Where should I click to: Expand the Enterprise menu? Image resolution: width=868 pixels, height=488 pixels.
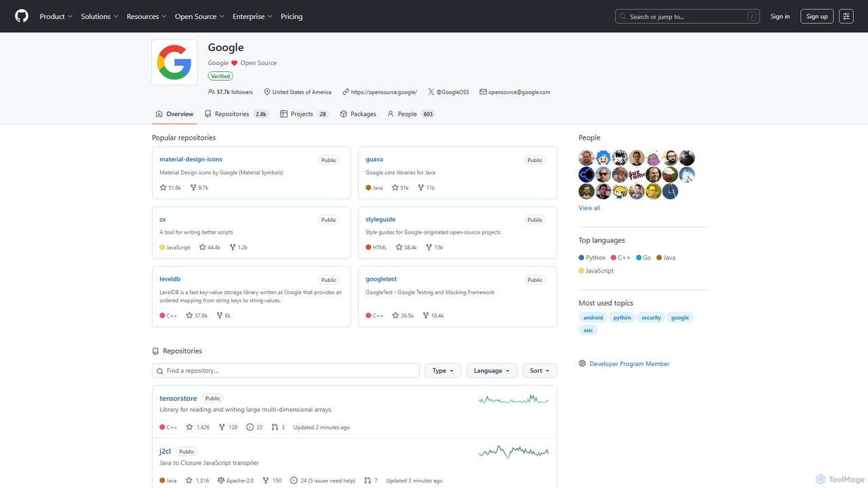252,16
